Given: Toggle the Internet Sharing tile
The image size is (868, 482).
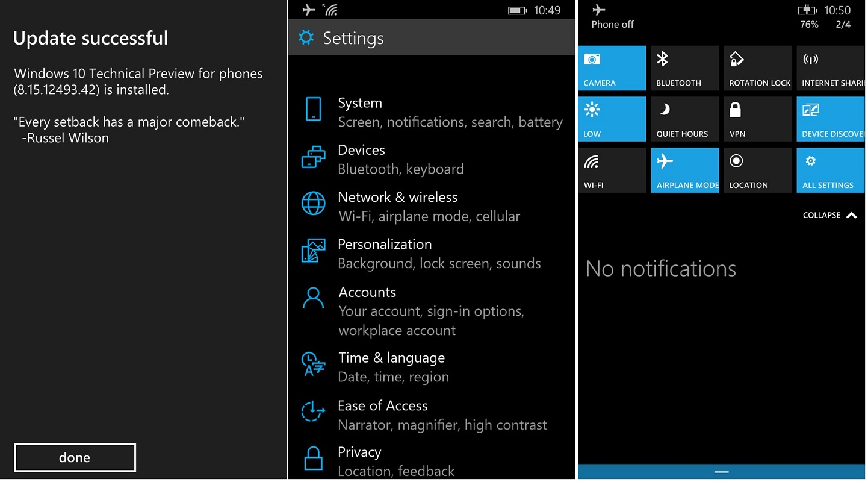Looking at the screenshot, I should (831, 68).
